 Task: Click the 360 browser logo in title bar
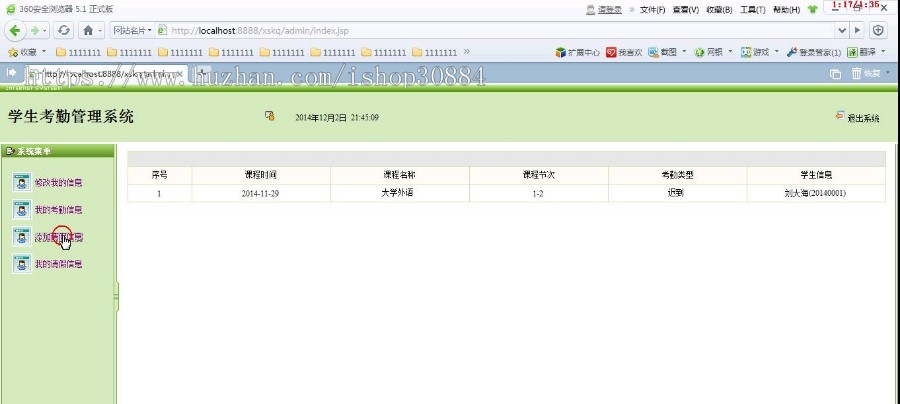pos(10,9)
